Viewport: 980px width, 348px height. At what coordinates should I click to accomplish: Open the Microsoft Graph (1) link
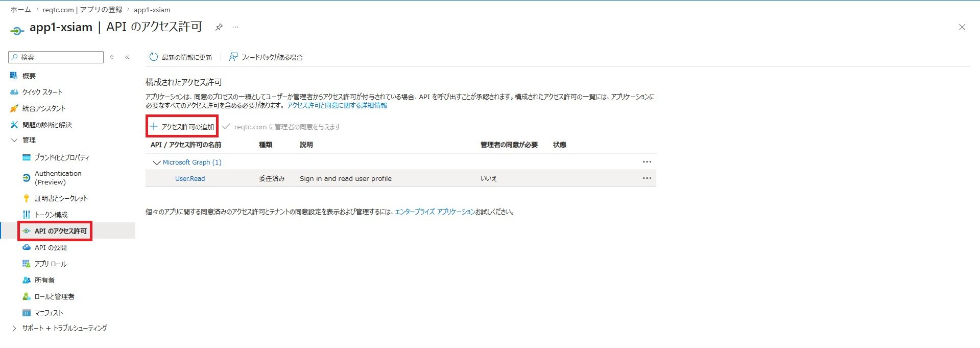(x=192, y=162)
